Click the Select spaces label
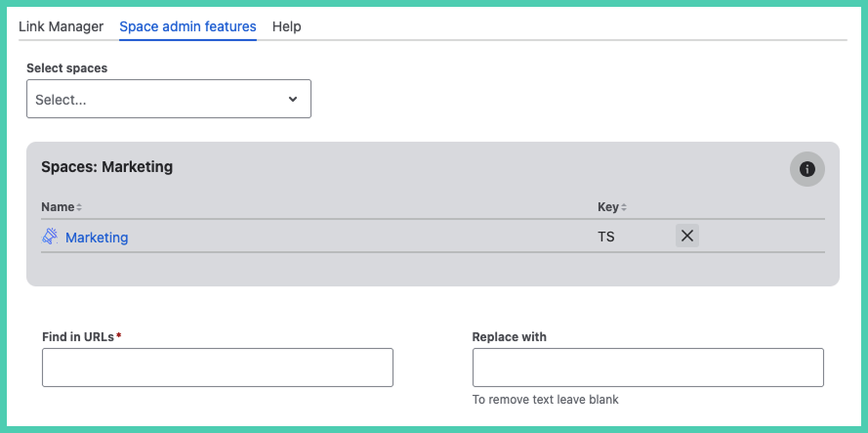 point(67,68)
